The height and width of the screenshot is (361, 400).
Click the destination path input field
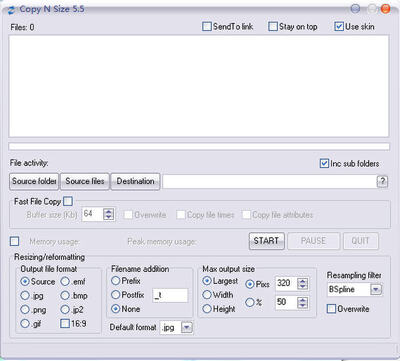pos(270,182)
